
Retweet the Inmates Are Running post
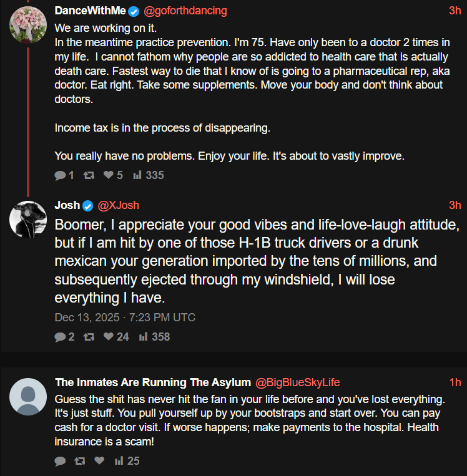pos(79,461)
